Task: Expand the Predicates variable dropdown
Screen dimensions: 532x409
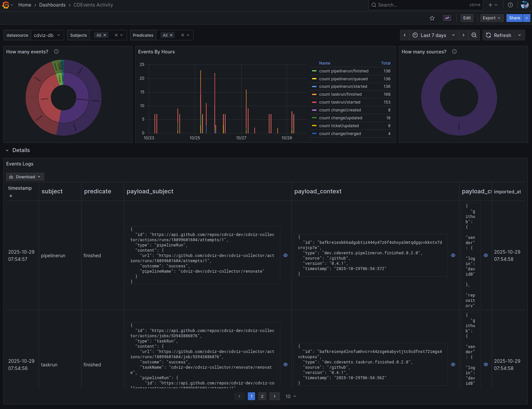Action: [x=188, y=35]
